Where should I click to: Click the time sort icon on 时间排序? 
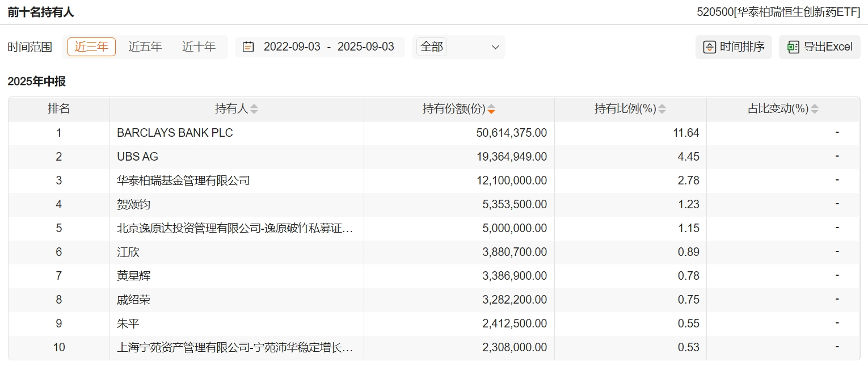(709, 47)
